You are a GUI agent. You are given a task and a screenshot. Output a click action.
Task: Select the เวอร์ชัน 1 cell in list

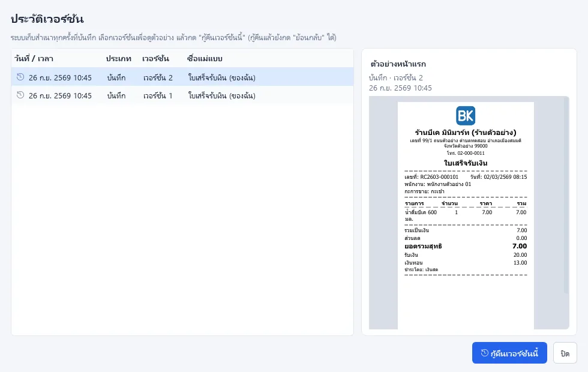[x=158, y=95]
